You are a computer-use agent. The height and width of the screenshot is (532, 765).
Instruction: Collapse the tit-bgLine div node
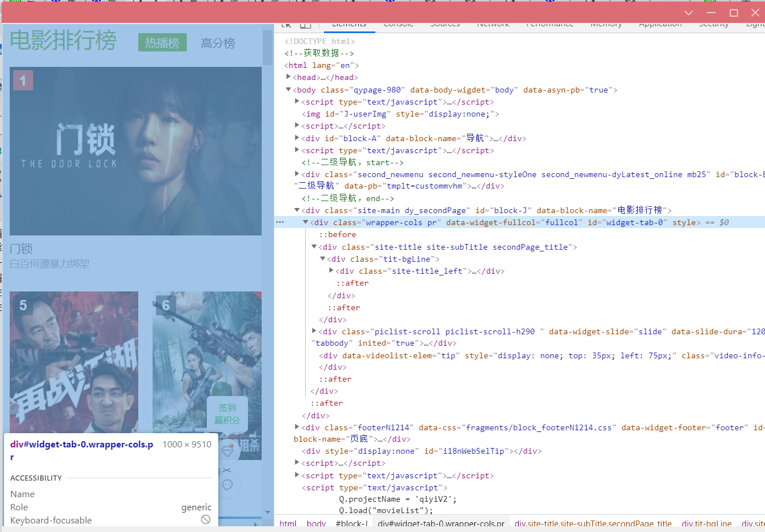[x=323, y=258]
